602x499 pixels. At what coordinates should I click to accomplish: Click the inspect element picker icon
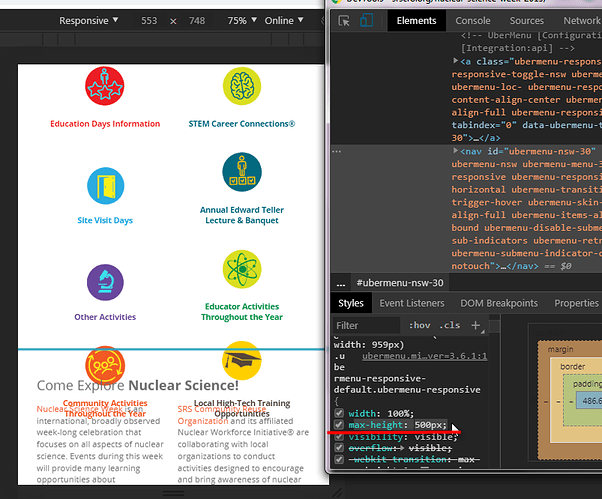(x=344, y=20)
